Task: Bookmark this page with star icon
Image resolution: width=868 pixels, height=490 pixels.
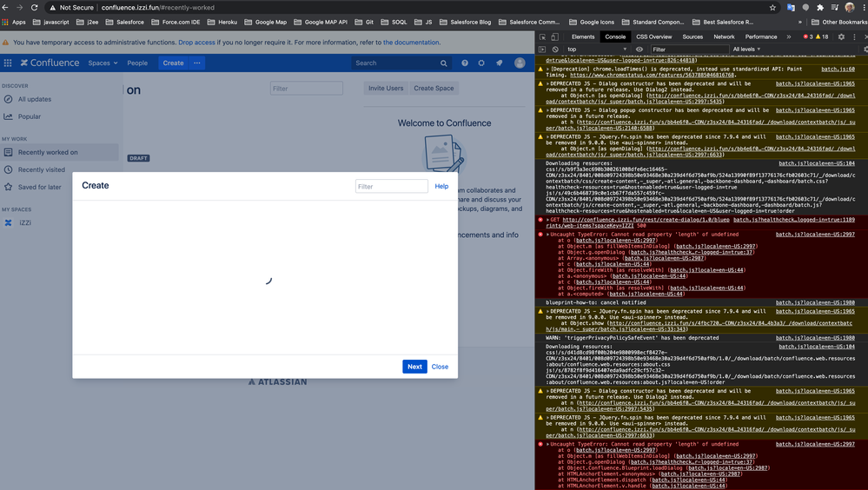Action: tap(772, 8)
